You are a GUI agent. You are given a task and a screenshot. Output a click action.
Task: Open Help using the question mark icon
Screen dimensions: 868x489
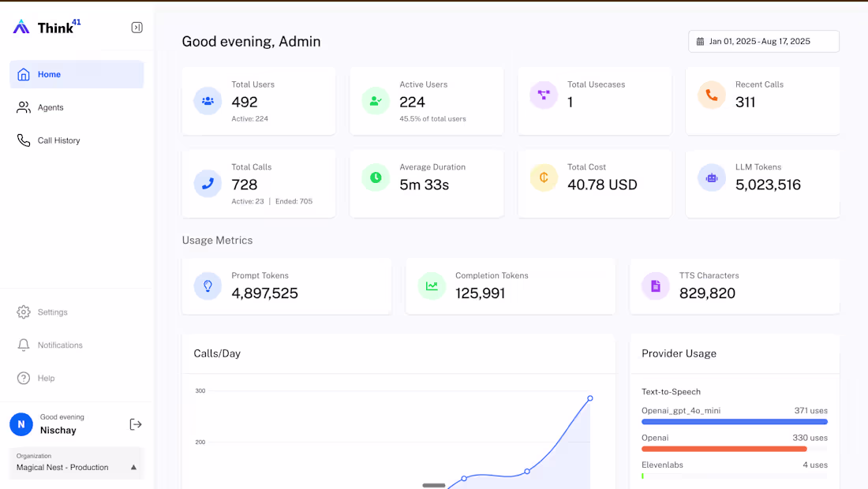[x=23, y=378]
